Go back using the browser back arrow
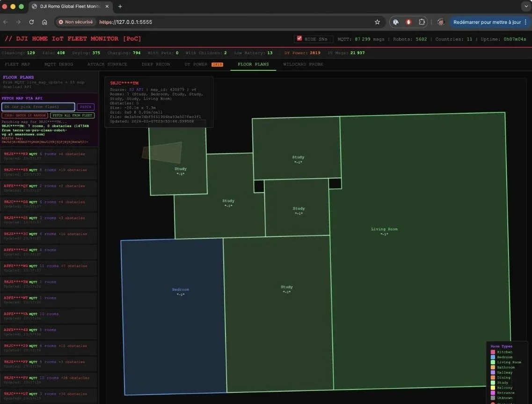Screen dimensions: 532x404 tap(6, 22)
